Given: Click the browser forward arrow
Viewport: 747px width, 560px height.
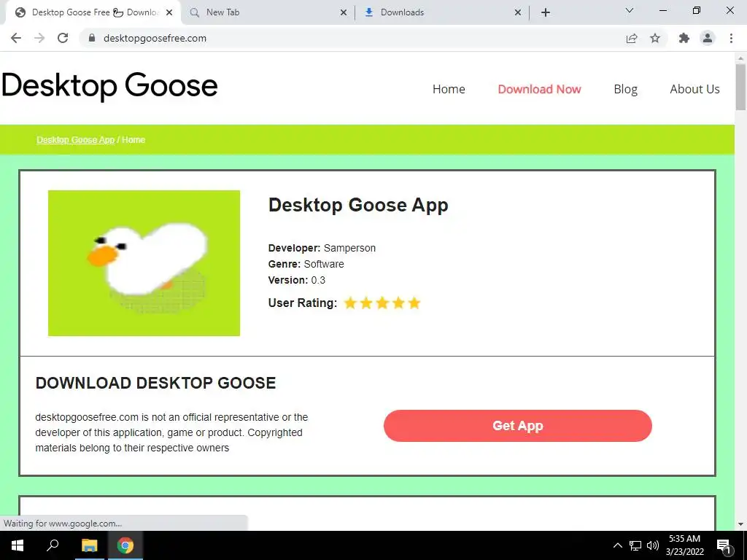Looking at the screenshot, I should 39,38.
